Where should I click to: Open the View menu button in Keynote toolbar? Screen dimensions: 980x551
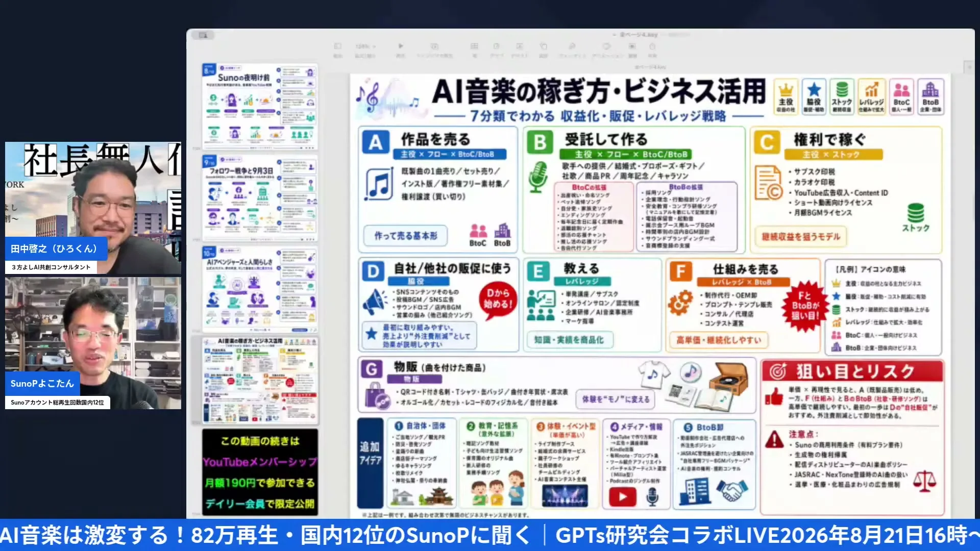click(337, 46)
